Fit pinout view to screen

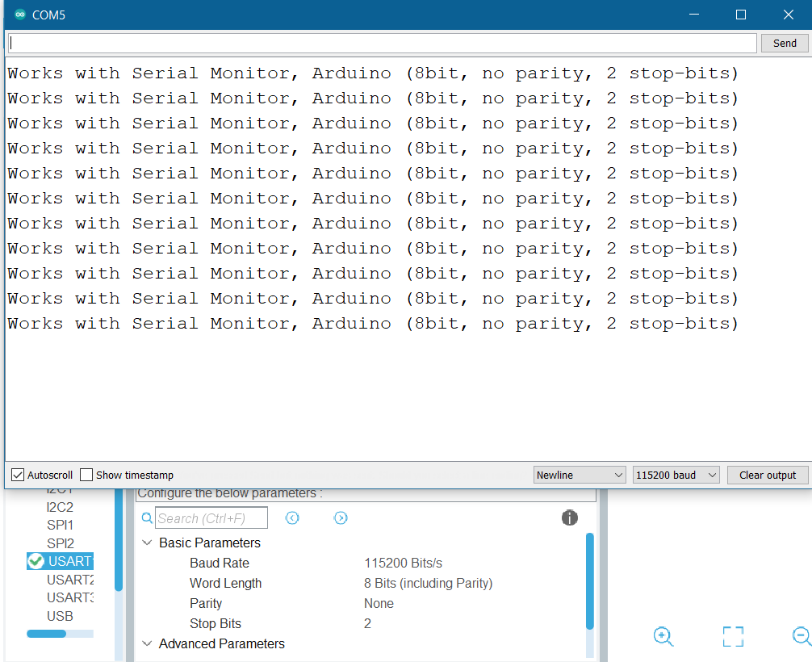click(733, 636)
